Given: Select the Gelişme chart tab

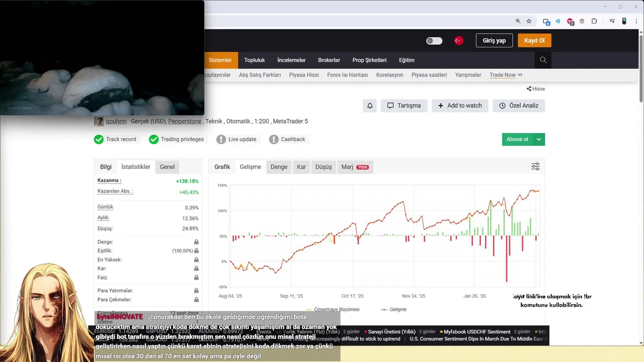Looking at the screenshot, I should click(251, 167).
